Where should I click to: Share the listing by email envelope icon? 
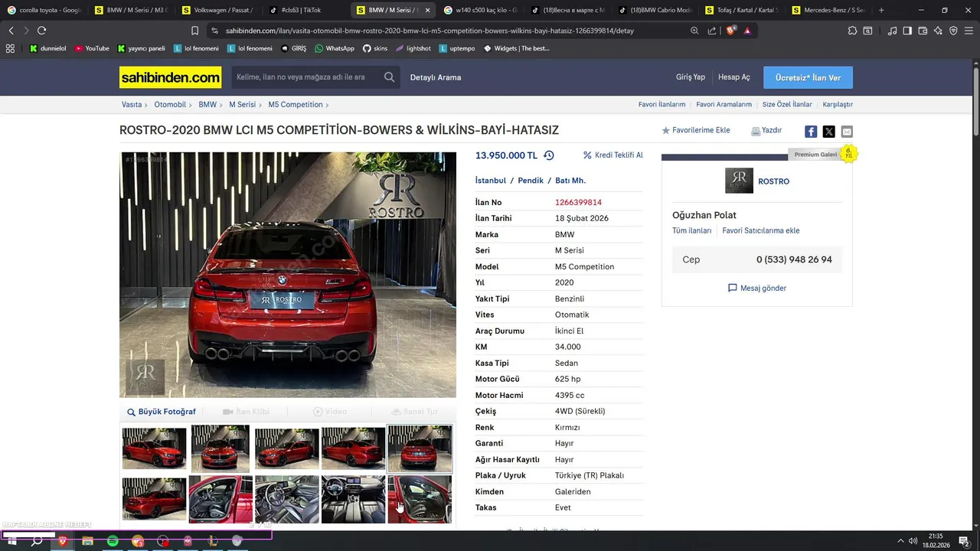pos(847,132)
